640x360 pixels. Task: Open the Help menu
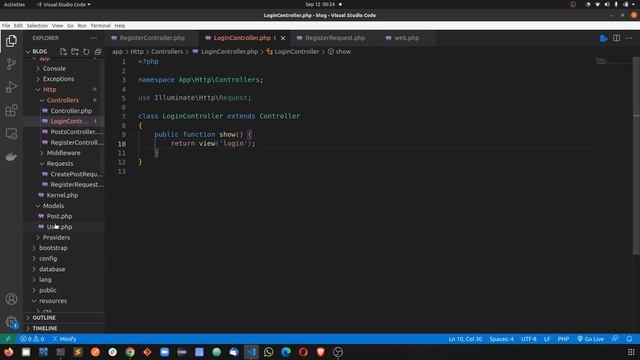pos(120,25)
